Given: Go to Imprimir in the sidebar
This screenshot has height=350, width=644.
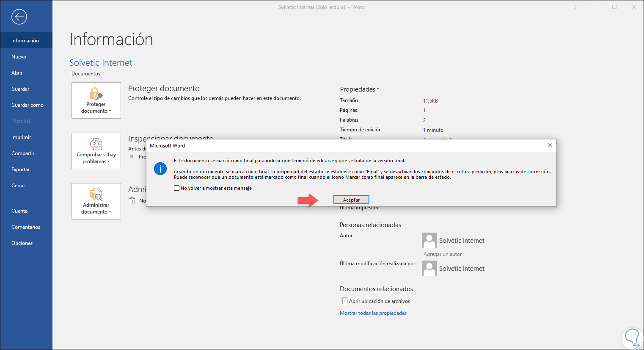Looking at the screenshot, I should (x=26, y=137).
